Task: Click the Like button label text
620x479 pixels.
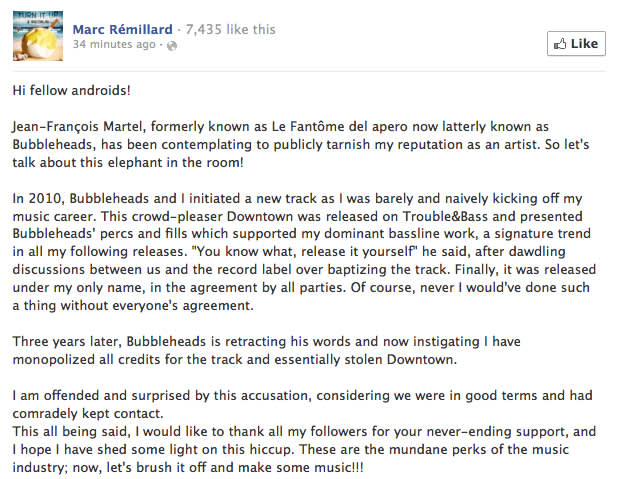Action: pyautogui.click(x=584, y=44)
